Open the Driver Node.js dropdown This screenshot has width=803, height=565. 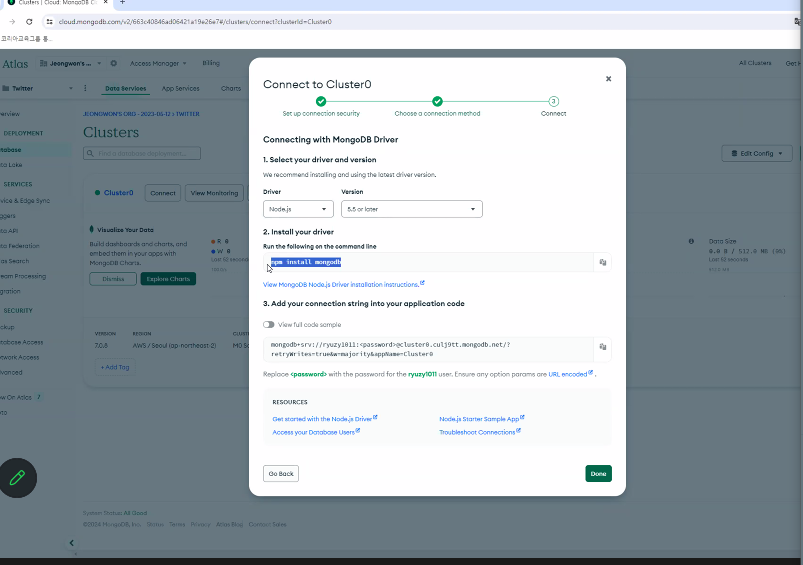coord(298,209)
